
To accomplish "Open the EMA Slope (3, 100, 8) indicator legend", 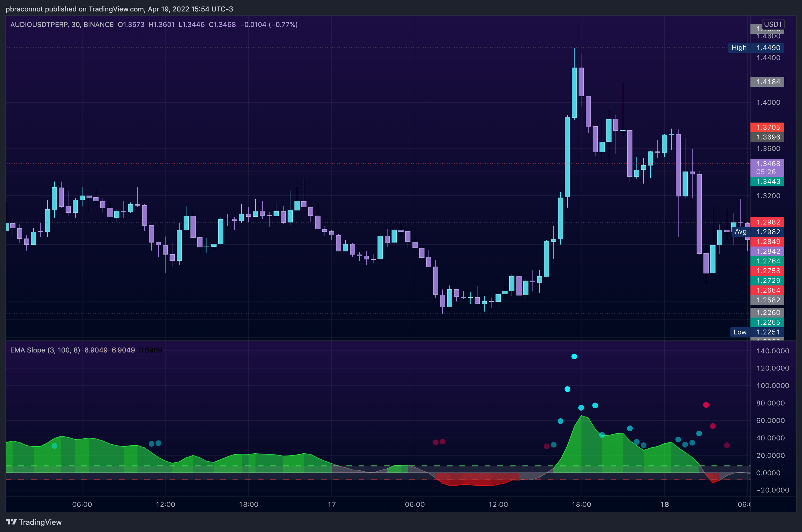I will point(45,350).
